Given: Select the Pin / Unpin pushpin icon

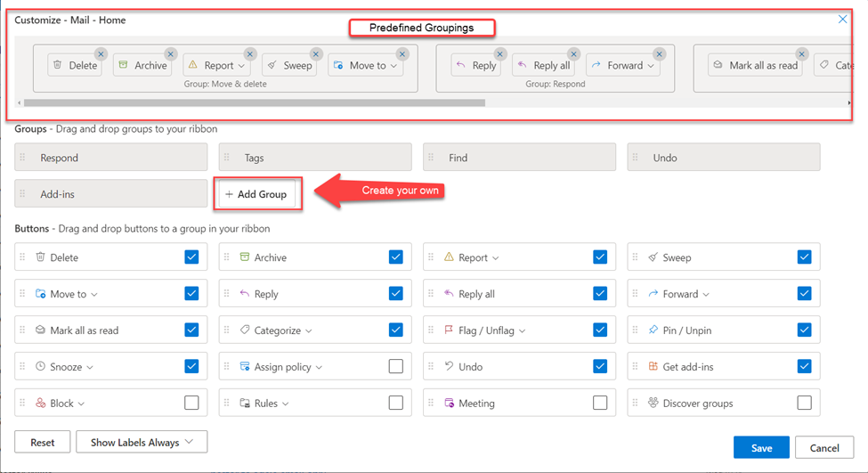Looking at the screenshot, I should coord(653,330).
